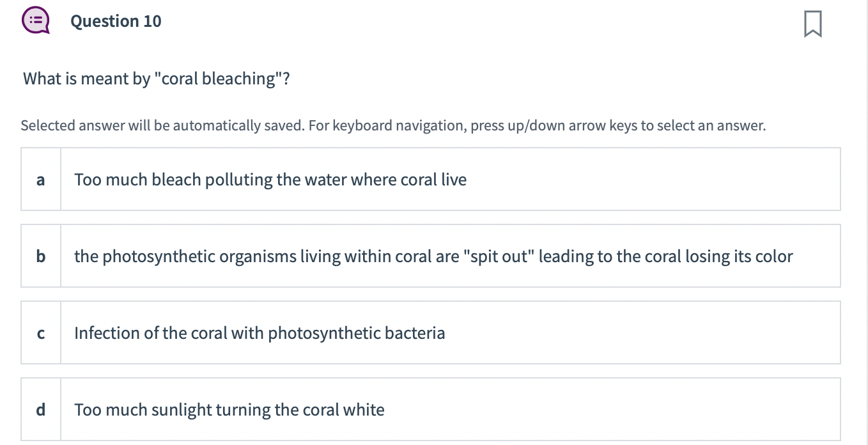Click the letter "b" option box
The height and width of the screenshot is (445, 868).
point(41,256)
